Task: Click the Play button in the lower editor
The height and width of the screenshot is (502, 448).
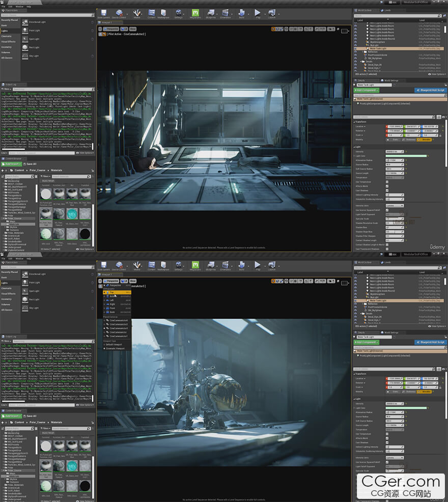Action: coord(258,265)
